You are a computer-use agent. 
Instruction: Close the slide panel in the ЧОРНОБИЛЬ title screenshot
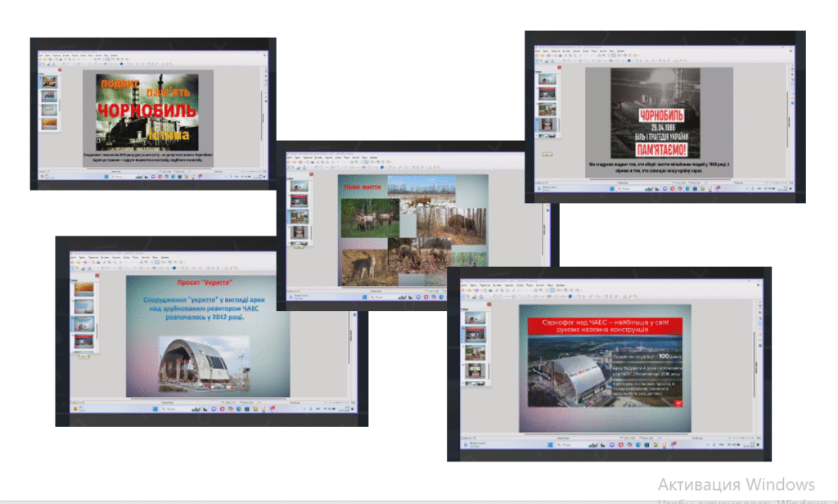(x=60, y=70)
